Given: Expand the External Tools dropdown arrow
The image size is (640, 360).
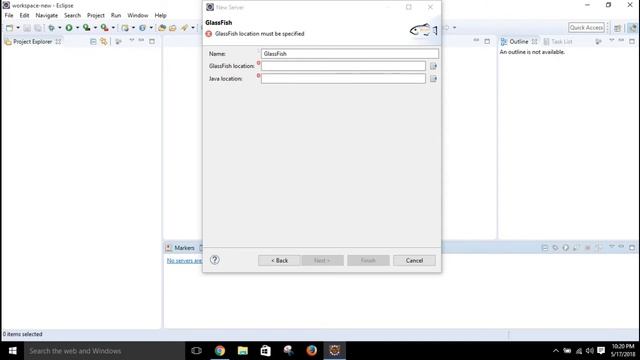Looking at the screenshot, I should tap(113, 28).
